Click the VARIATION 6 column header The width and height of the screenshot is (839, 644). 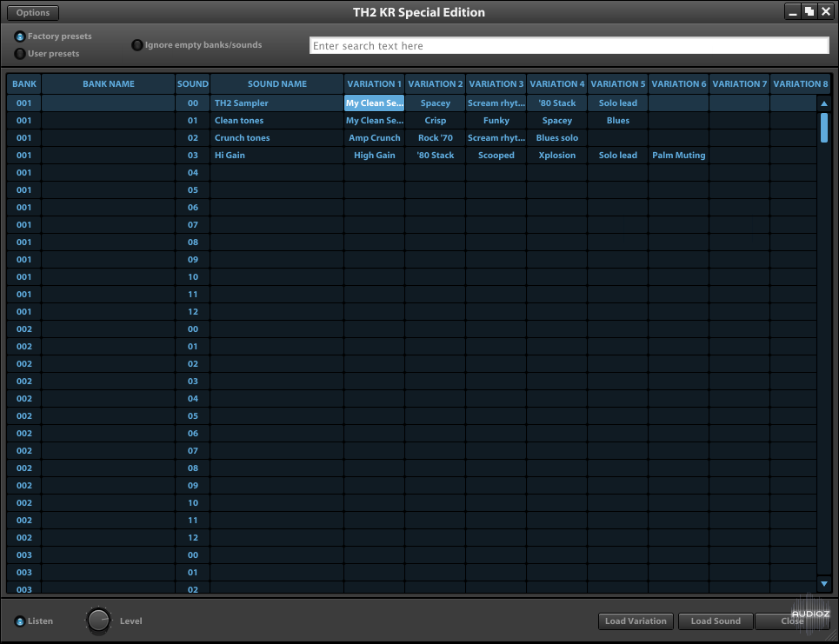678,84
